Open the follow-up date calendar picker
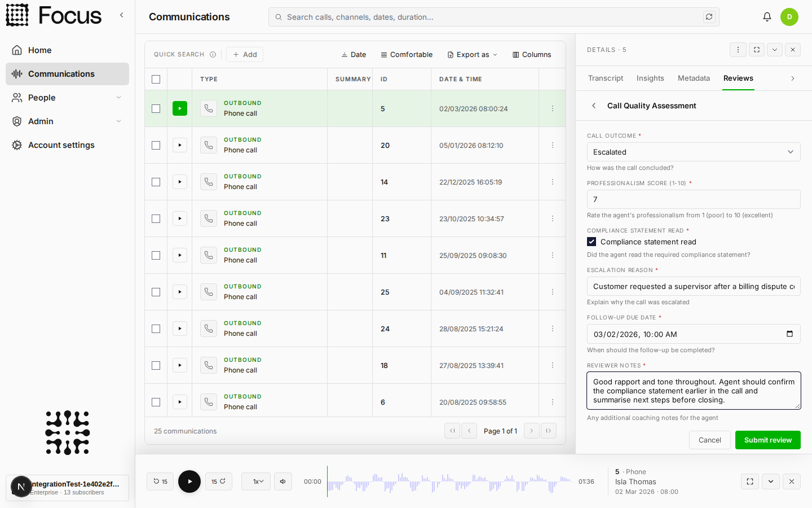The width and height of the screenshot is (812, 508). pyautogui.click(x=789, y=334)
